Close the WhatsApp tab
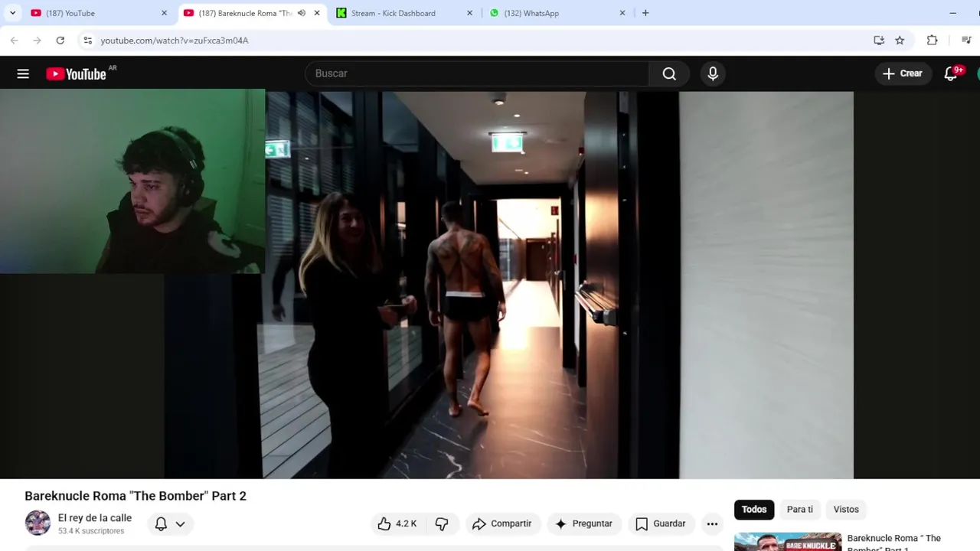 [x=622, y=13]
